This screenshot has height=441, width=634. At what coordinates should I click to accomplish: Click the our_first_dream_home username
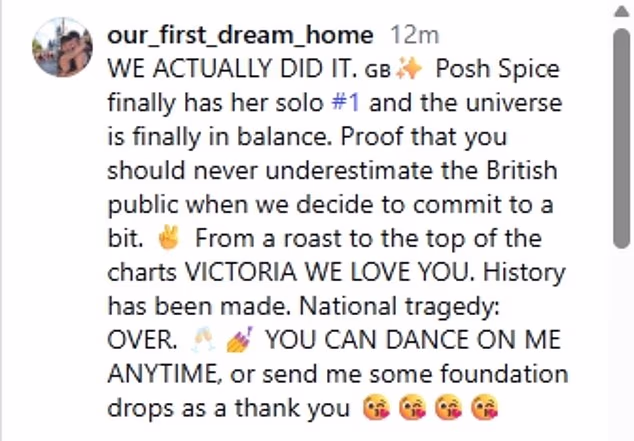240,35
